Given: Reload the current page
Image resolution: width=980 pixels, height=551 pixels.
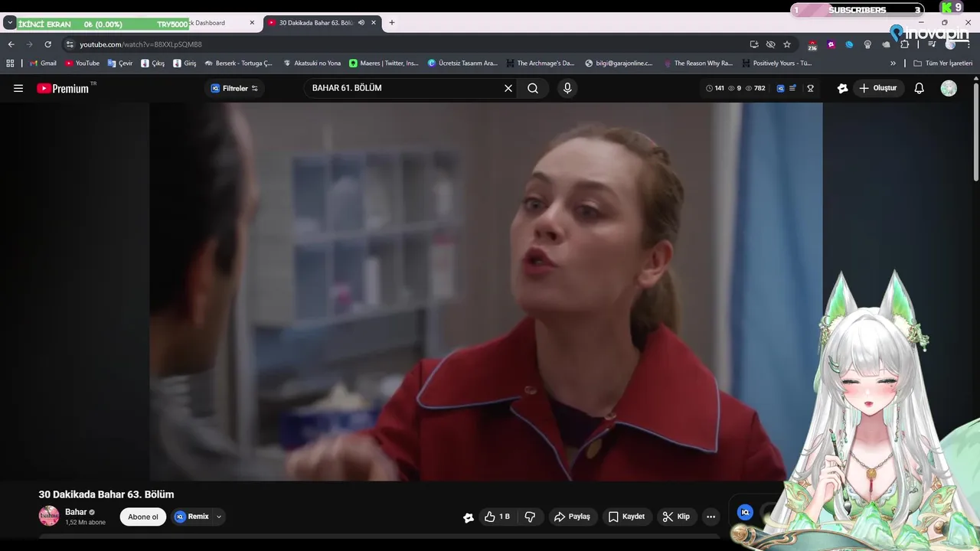Looking at the screenshot, I should (x=47, y=44).
